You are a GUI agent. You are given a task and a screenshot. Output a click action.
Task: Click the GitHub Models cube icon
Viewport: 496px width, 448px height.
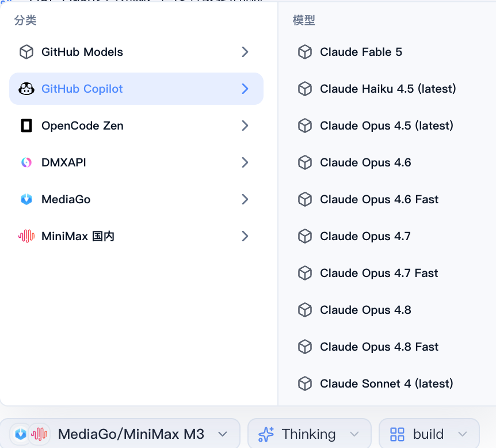26,52
